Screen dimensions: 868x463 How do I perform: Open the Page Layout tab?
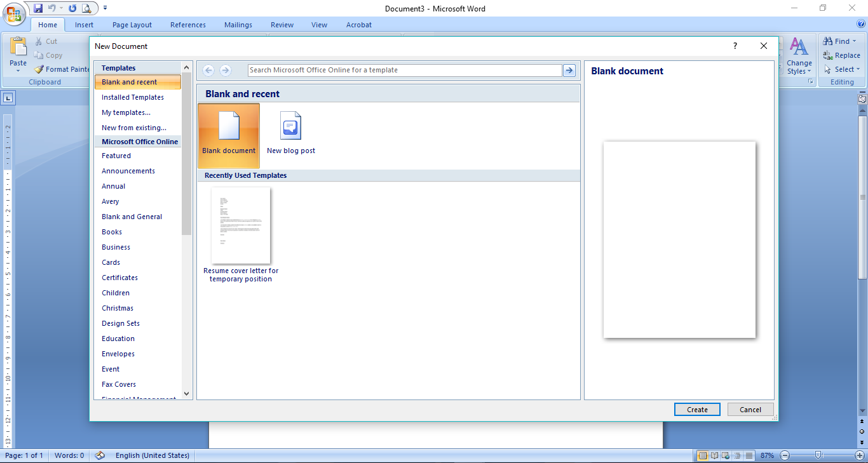(132, 25)
